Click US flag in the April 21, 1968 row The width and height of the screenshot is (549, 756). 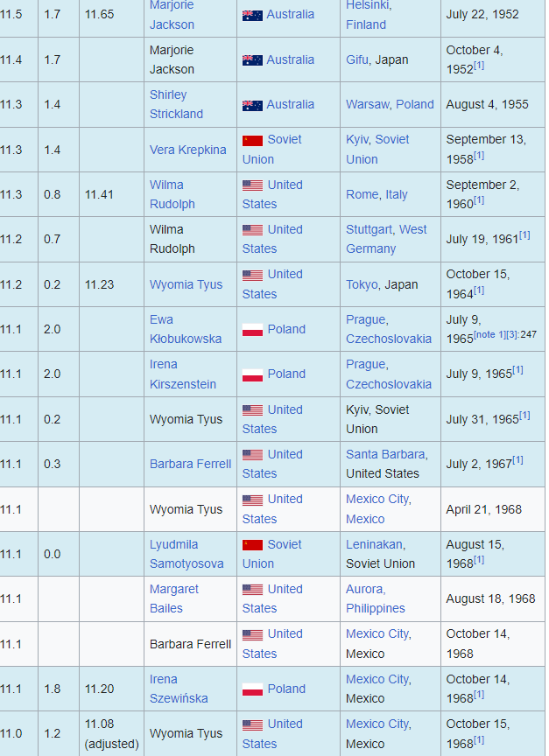click(252, 500)
